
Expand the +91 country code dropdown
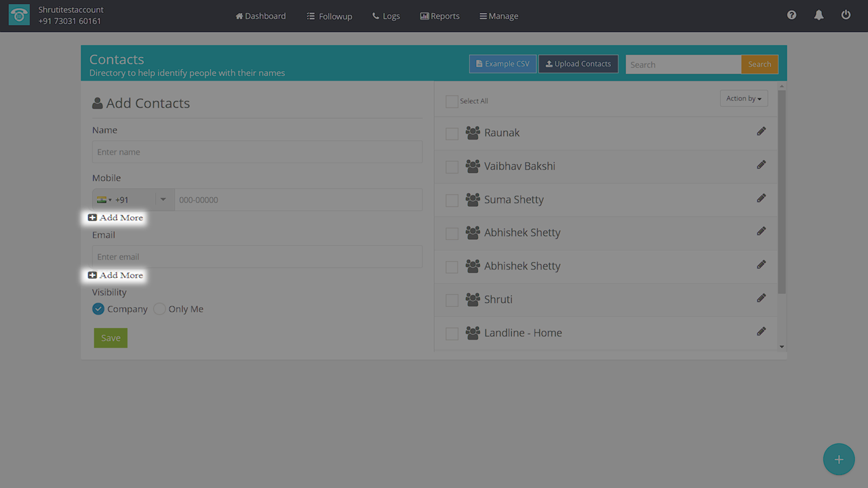click(x=163, y=200)
